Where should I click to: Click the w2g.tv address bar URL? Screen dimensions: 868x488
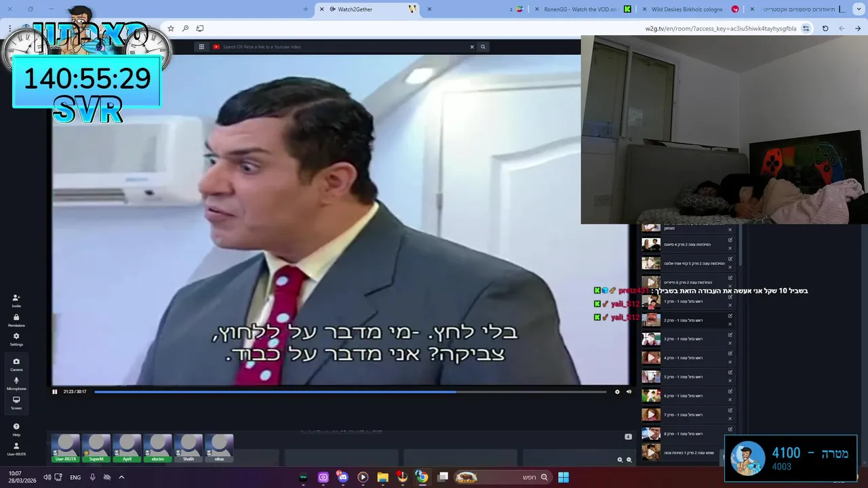pyautogui.click(x=721, y=28)
